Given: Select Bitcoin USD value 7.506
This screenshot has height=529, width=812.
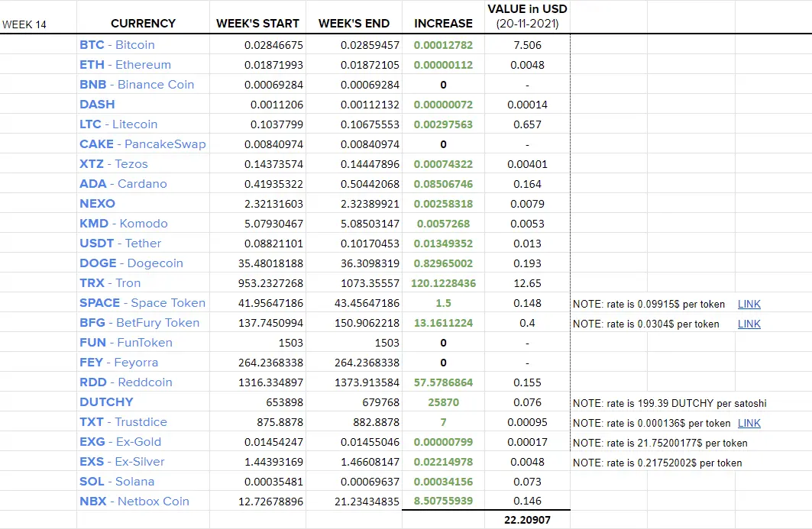Looking at the screenshot, I should [x=527, y=45].
